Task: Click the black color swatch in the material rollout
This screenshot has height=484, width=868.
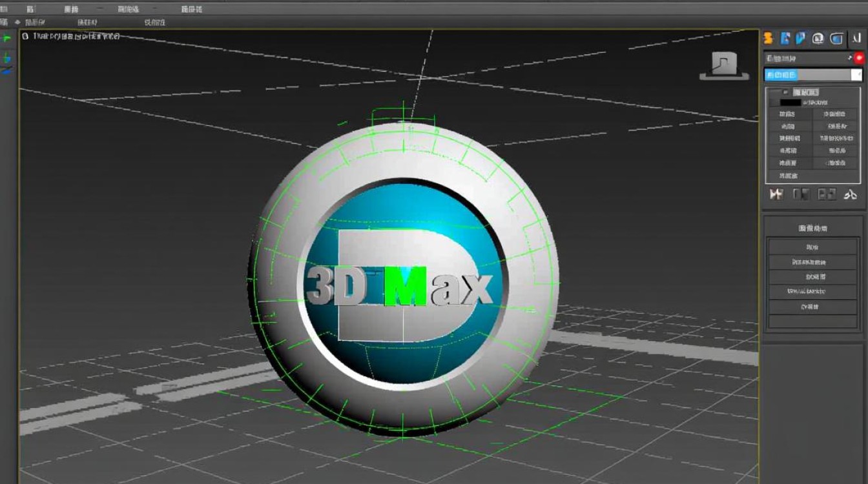Action: click(790, 101)
